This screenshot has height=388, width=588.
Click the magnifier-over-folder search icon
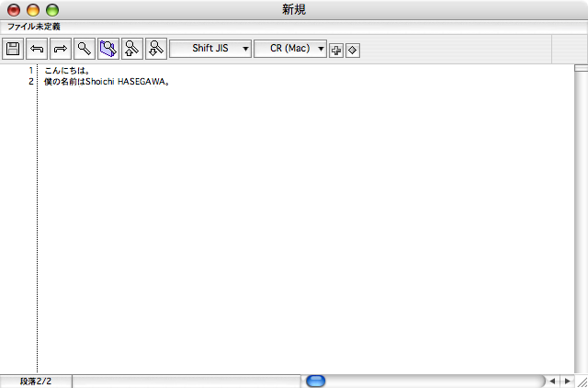pos(108,49)
